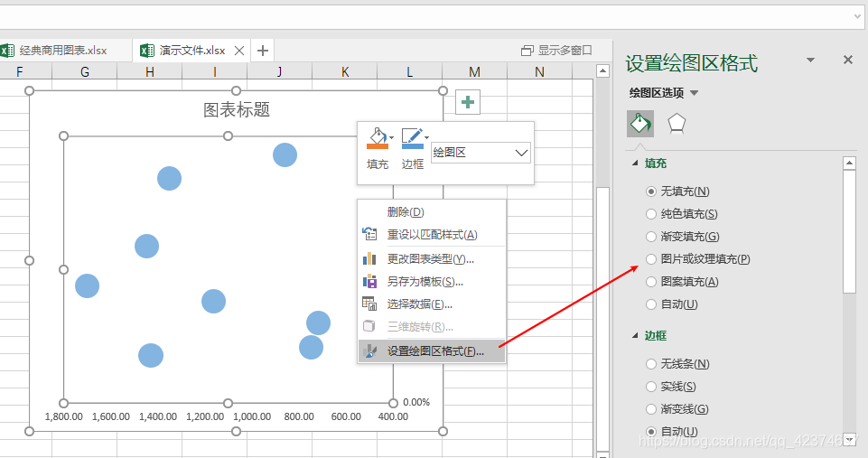The height and width of the screenshot is (458, 868).
Task: Switch to 经典商用图表.xlsx tab
Action: pyautogui.click(x=65, y=51)
